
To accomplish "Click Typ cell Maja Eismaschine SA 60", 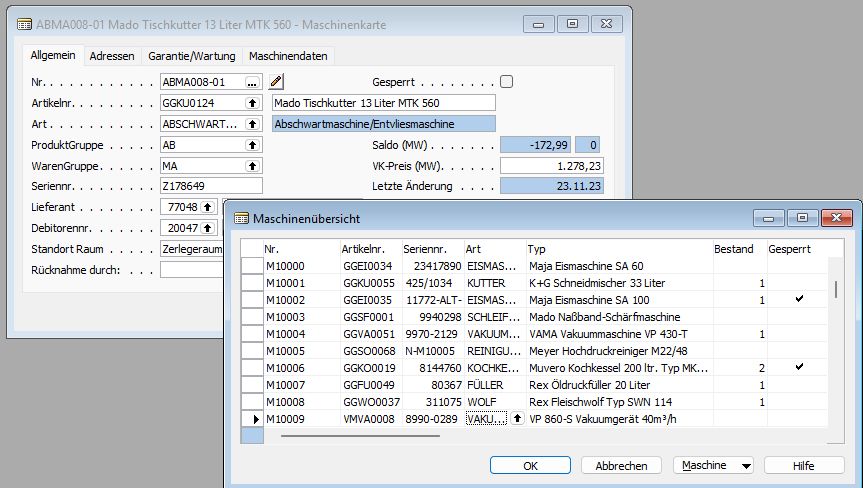I will [x=620, y=266].
